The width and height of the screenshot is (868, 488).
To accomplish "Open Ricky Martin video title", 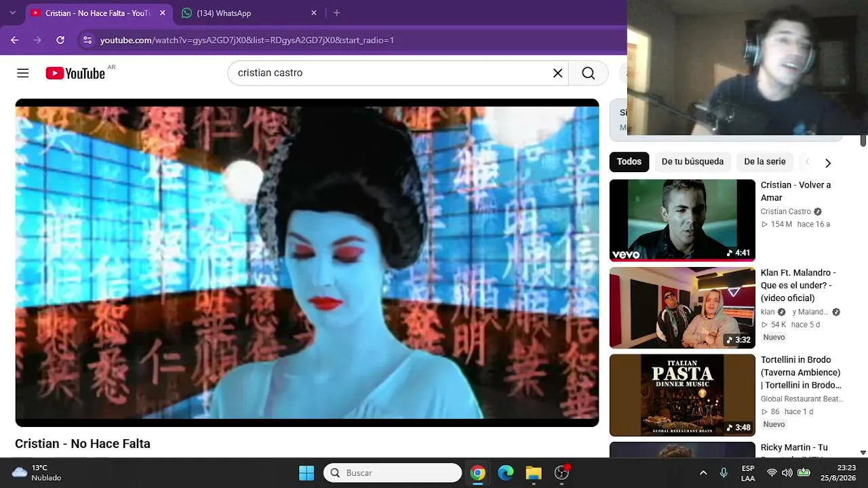I will point(794,448).
